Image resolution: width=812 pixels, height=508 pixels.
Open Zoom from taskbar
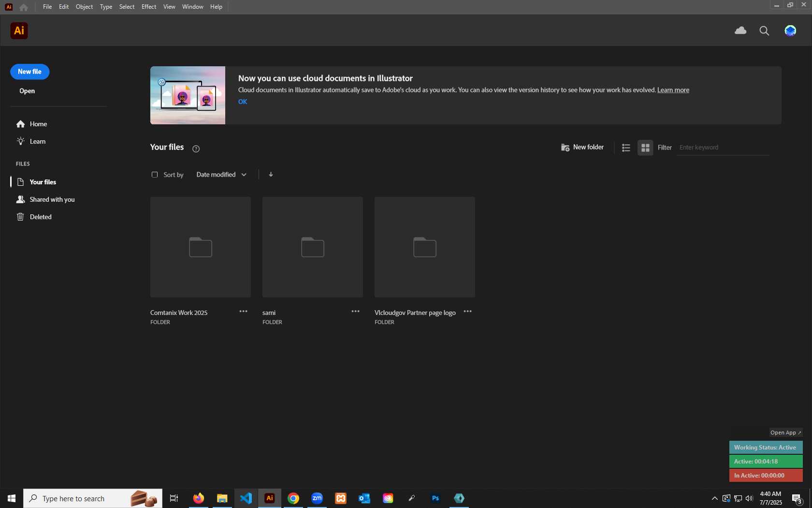click(x=317, y=498)
